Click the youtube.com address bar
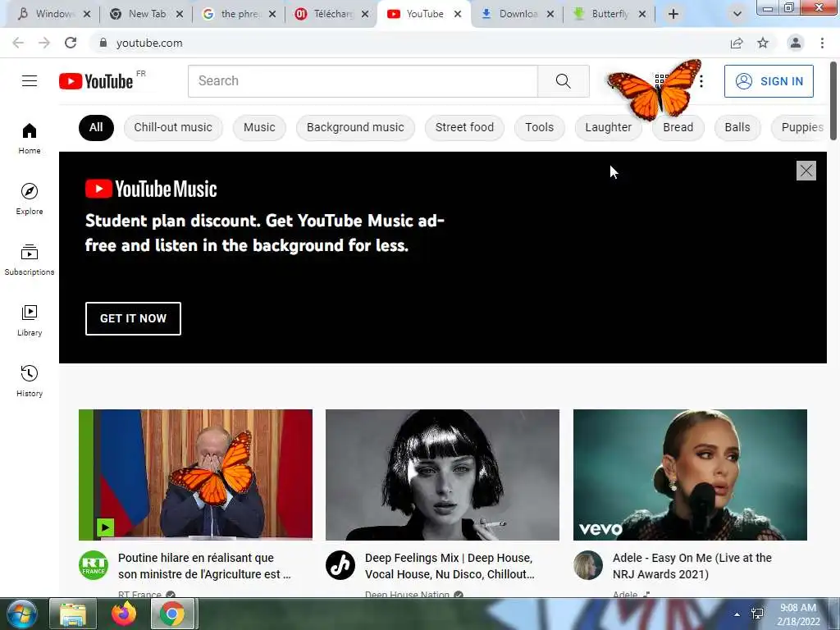Image resolution: width=840 pixels, height=630 pixels. [x=407, y=43]
